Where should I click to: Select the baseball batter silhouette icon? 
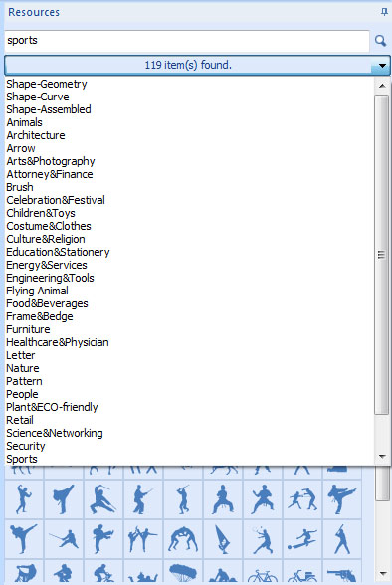pyautogui.click(x=342, y=539)
